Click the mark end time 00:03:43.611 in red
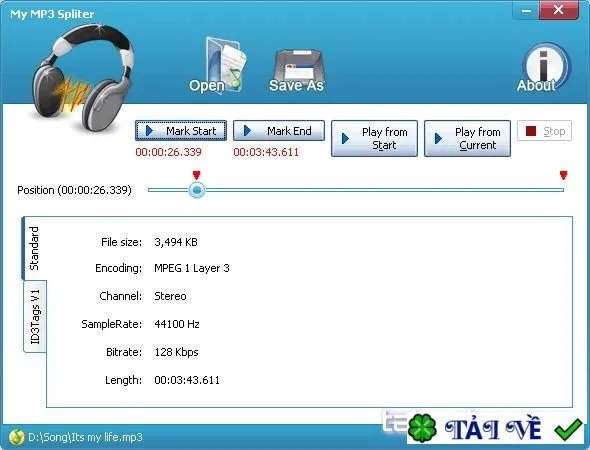The width and height of the screenshot is (590, 450). 266,152
